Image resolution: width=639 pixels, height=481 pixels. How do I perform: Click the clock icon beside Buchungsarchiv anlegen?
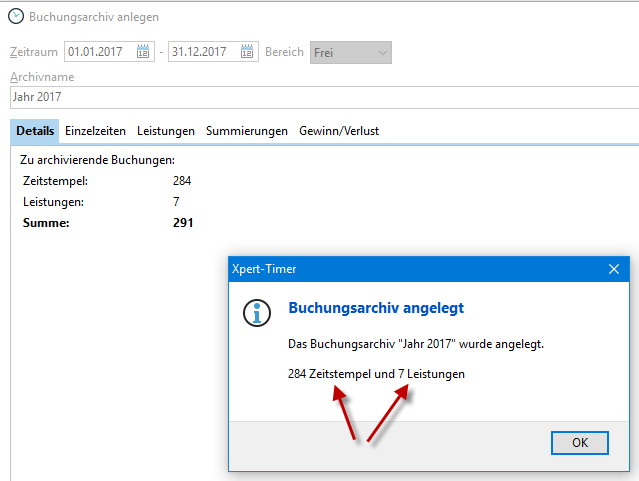click(x=16, y=17)
